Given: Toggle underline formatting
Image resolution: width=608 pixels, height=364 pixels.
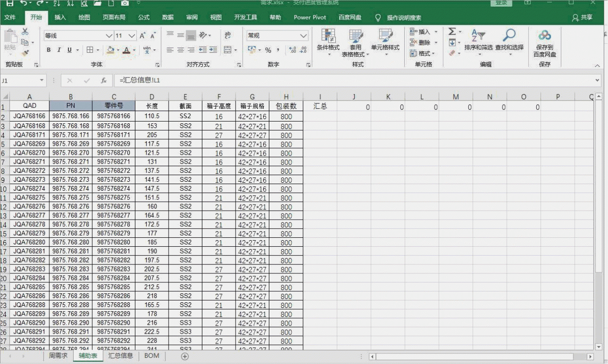Looking at the screenshot, I should [69, 50].
